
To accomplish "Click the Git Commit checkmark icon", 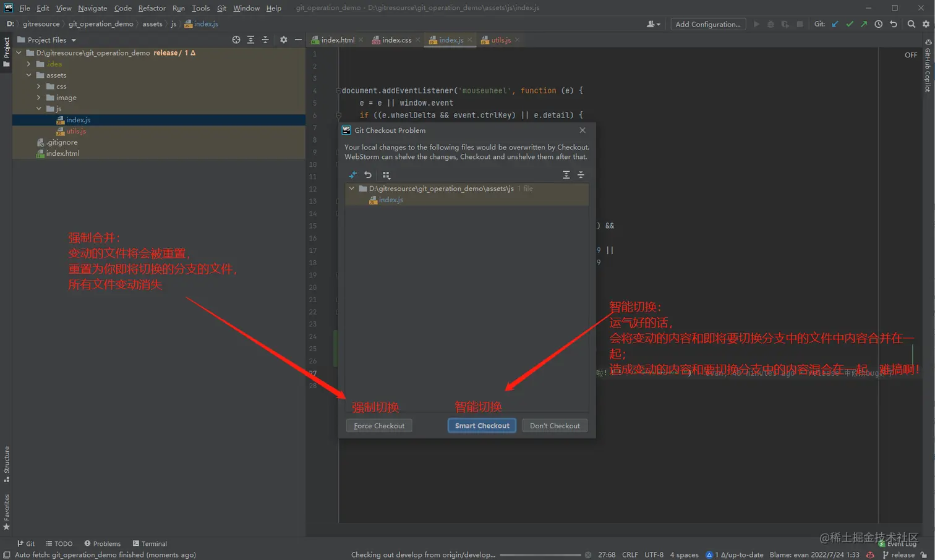I will pyautogui.click(x=850, y=24).
